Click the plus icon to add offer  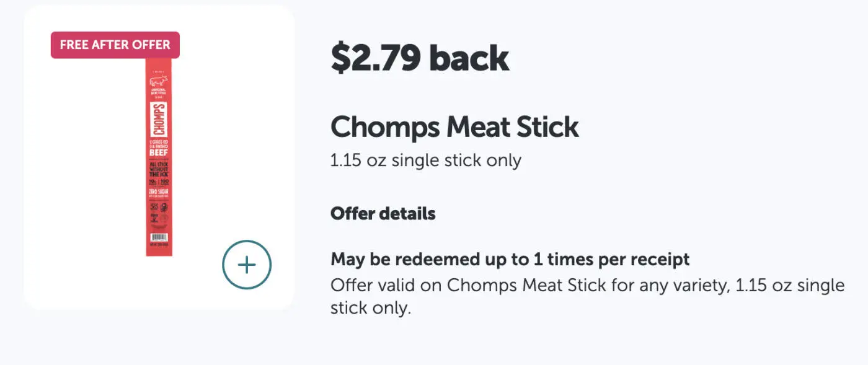(247, 265)
